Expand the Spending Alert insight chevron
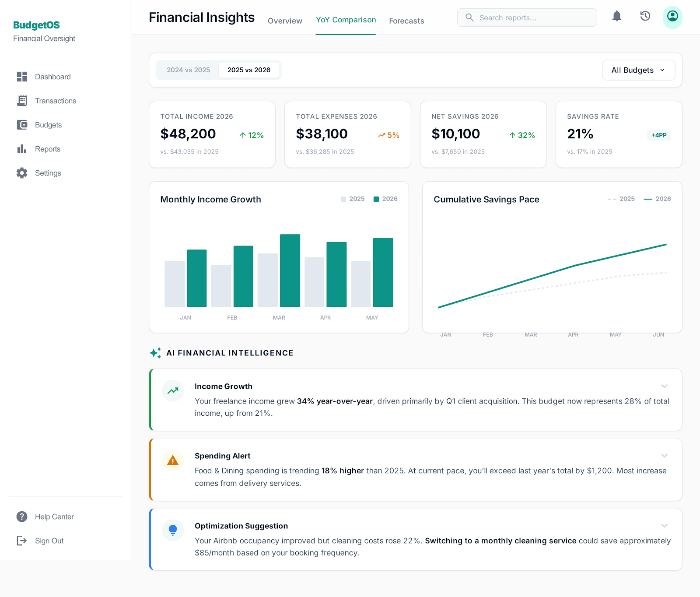The width and height of the screenshot is (700, 597). pos(664,456)
